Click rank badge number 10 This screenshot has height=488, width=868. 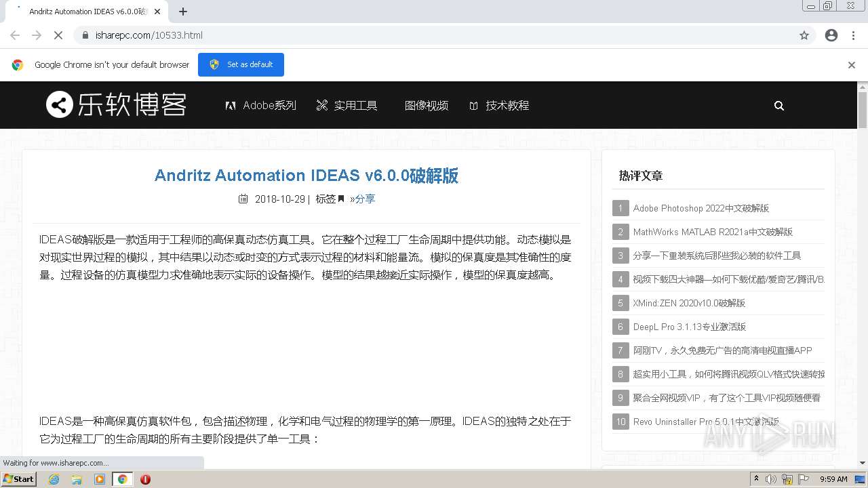click(620, 422)
